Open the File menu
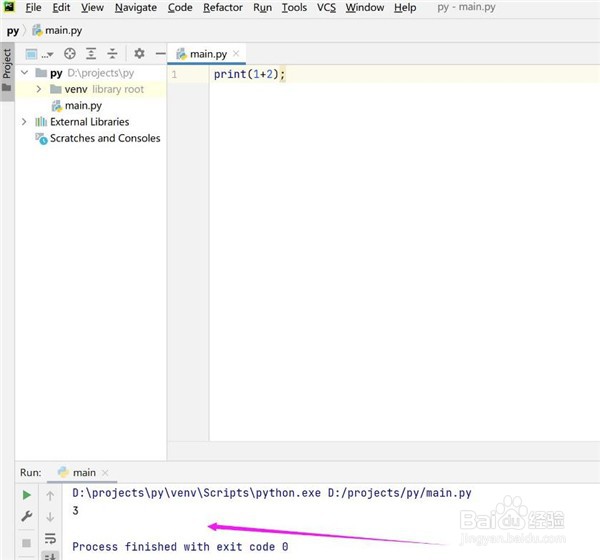Viewport: 600px width, 560px height. (x=33, y=8)
